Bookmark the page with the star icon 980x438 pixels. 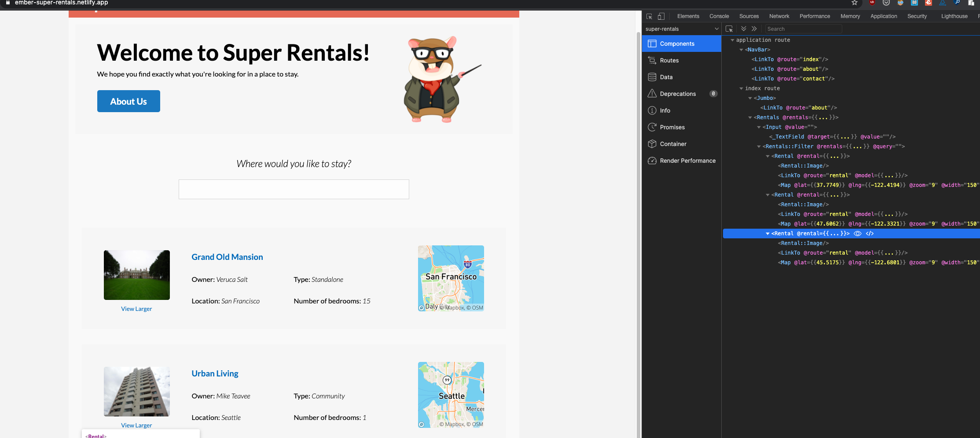855,3
